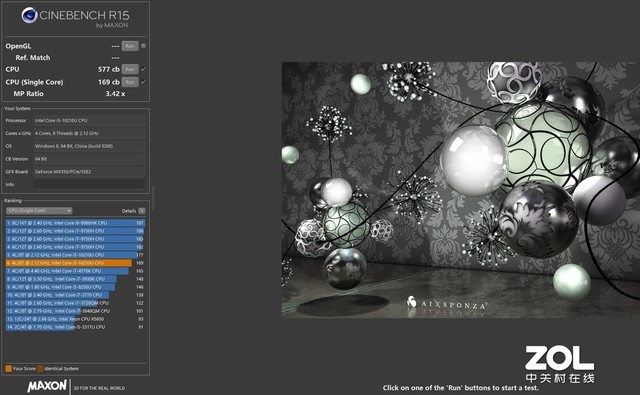The image size is (640, 395).
Task: Click the orange Your Score swatch
Action: coord(9,368)
